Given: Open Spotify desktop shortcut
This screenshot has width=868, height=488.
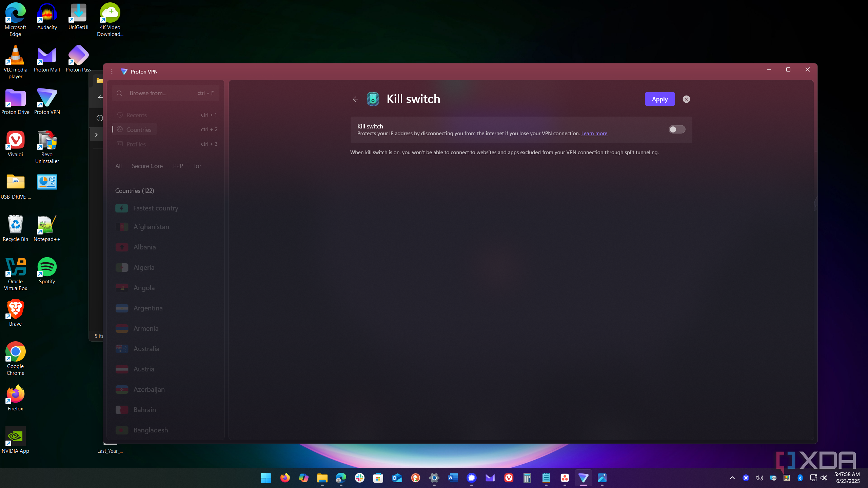Looking at the screenshot, I should [47, 270].
